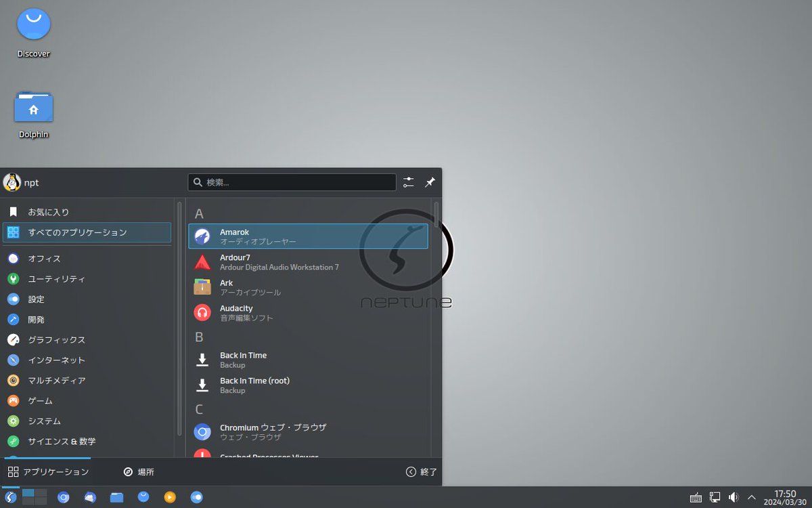Open mail client from taskbar
This screenshot has height=508, width=812.
coord(90,497)
